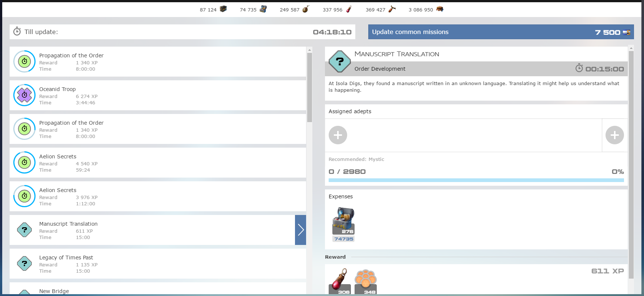
Task: Click the chest icon beside 74 735
Action: (263, 9)
